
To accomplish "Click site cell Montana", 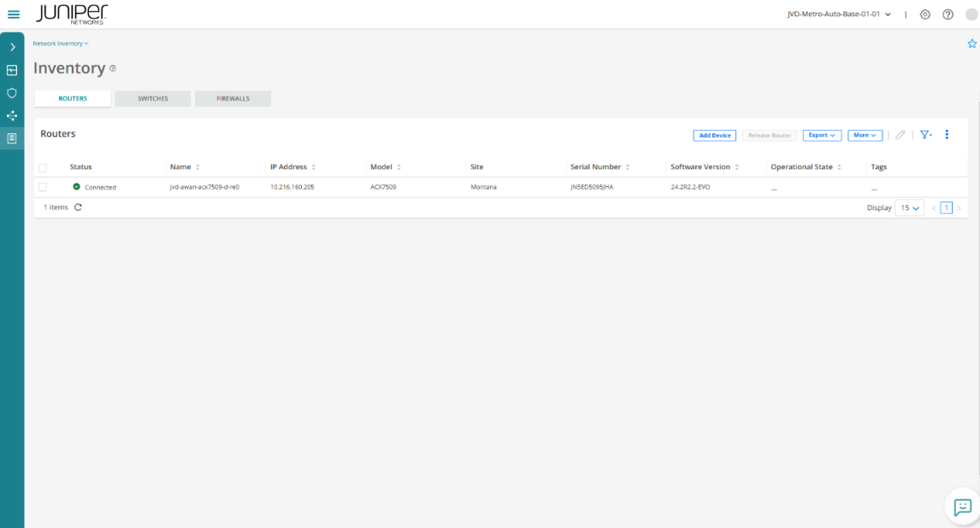I will (x=484, y=187).
